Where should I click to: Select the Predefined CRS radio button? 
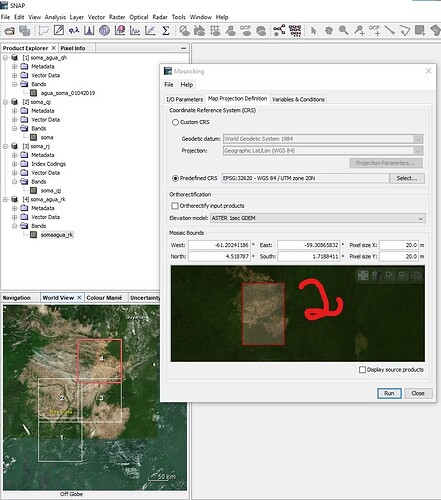[175, 178]
